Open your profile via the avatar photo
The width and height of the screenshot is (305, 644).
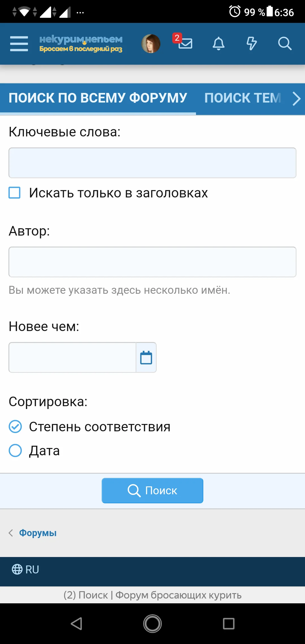151,43
